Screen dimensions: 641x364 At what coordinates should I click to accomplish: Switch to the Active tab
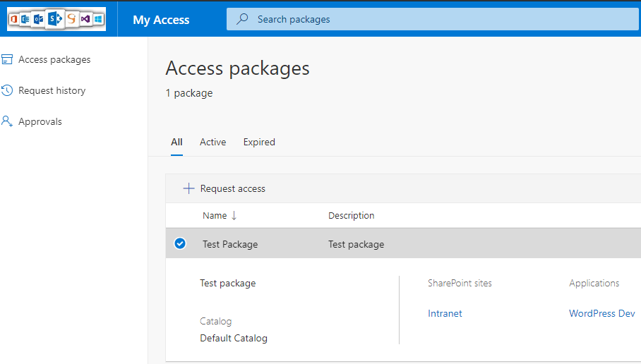click(x=212, y=142)
